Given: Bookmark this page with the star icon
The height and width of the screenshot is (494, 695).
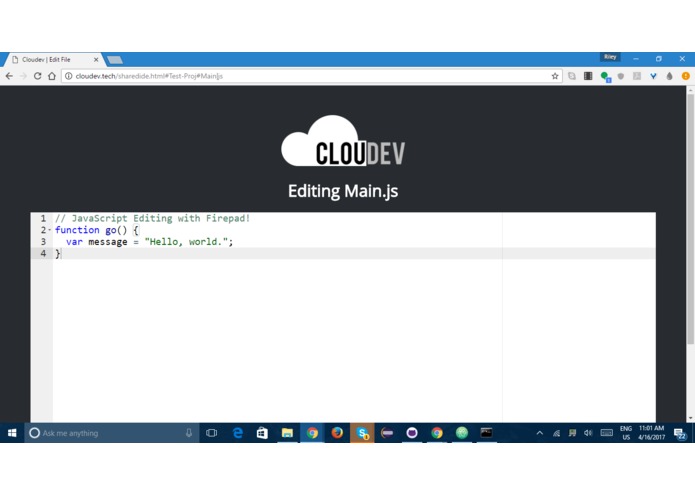Looking at the screenshot, I should [x=555, y=76].
